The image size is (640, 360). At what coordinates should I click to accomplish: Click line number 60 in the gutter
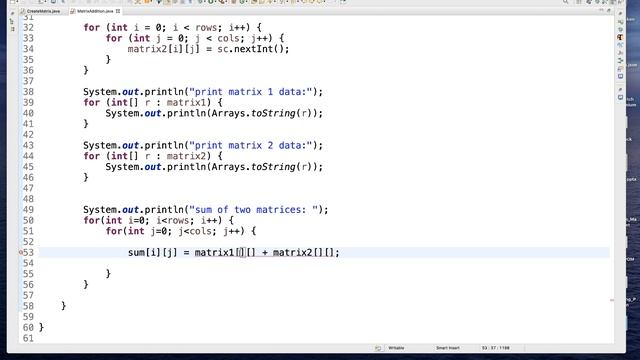(28, 327)
